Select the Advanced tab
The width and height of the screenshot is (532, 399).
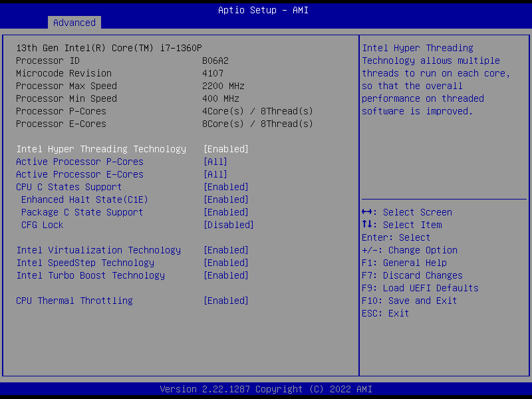[74, 23]
